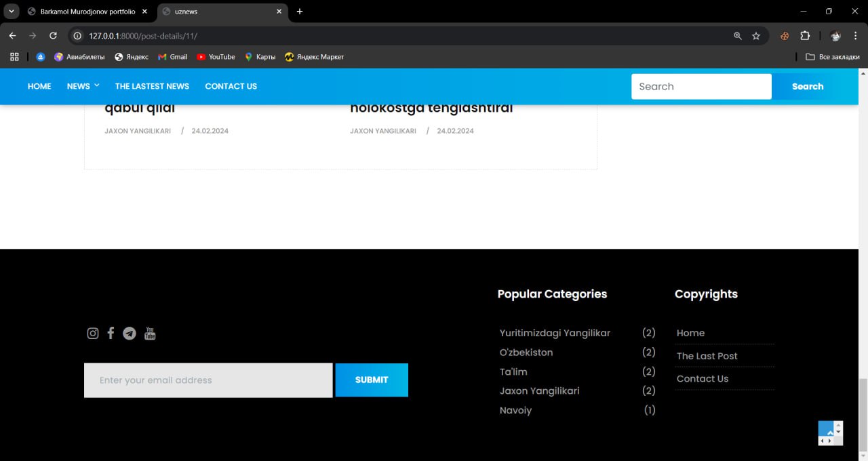Open the Все закладки folder
This screenshot has width=868, height=461.
(x=833, y=57)
